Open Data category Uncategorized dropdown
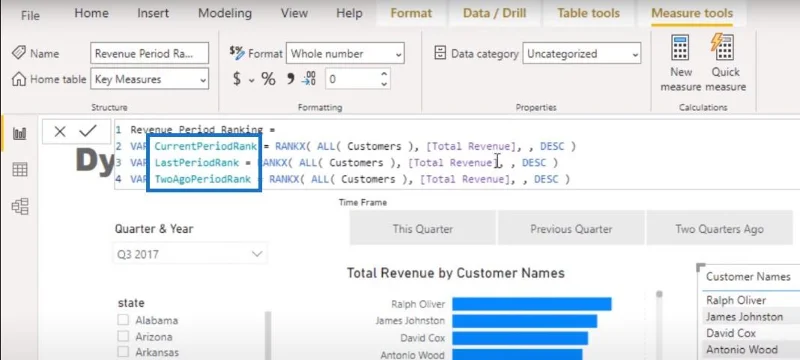 [582, 54]
